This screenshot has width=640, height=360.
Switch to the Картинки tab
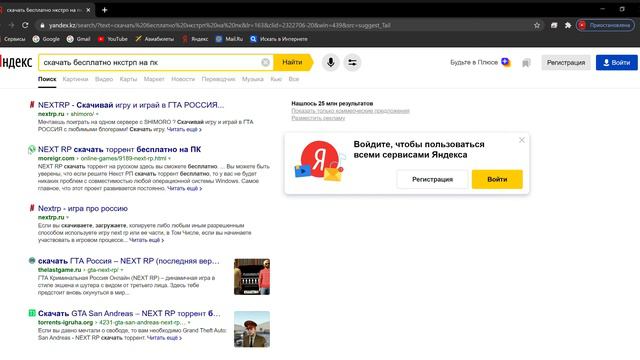75,79
